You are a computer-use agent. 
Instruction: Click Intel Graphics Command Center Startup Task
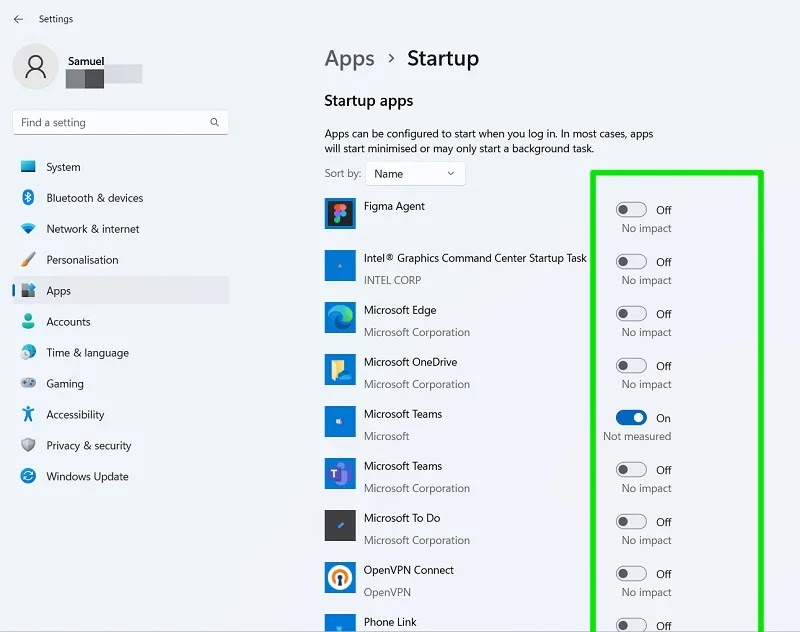[475, 258]
